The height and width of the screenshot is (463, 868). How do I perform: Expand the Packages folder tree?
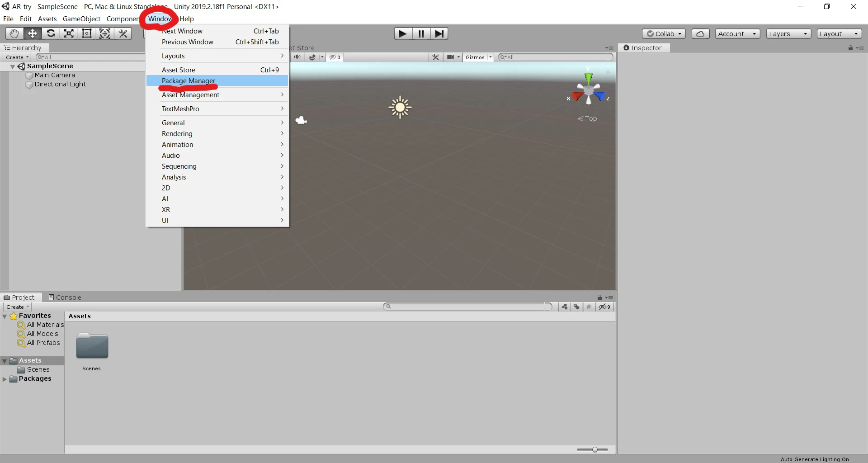pos(5,379)
